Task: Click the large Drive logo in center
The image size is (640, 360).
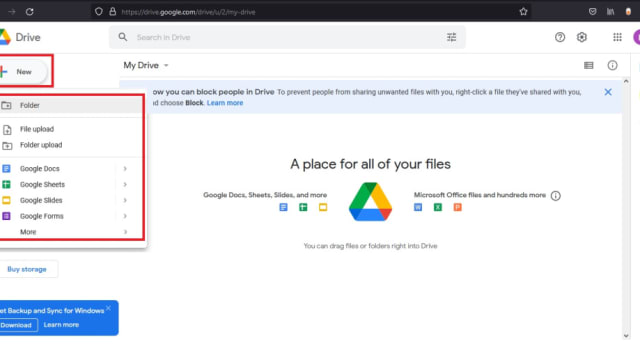Action: [370, 202]
